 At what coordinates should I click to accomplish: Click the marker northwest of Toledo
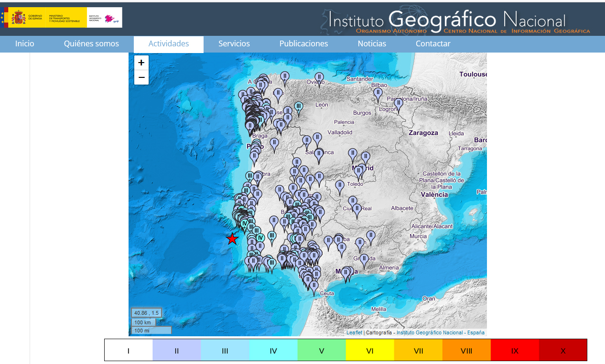point(340,185)
